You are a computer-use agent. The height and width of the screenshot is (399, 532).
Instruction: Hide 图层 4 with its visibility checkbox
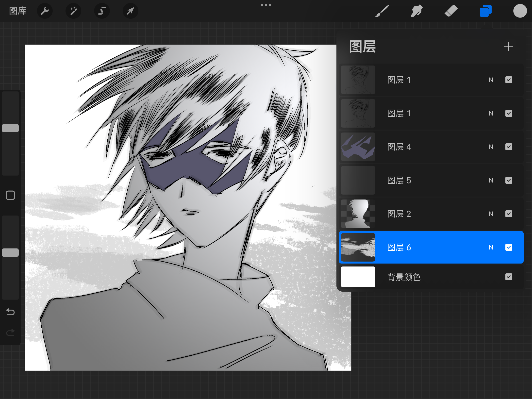(509, 147)
